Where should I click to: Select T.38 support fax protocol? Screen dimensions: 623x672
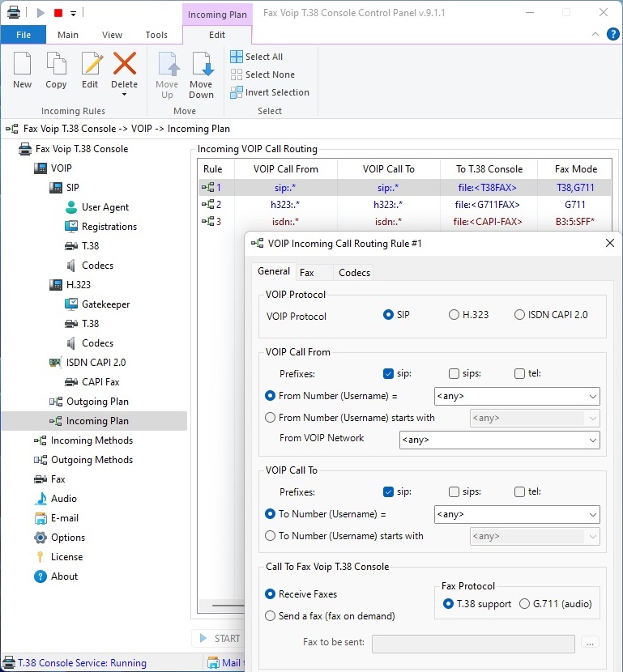(448, 604)
